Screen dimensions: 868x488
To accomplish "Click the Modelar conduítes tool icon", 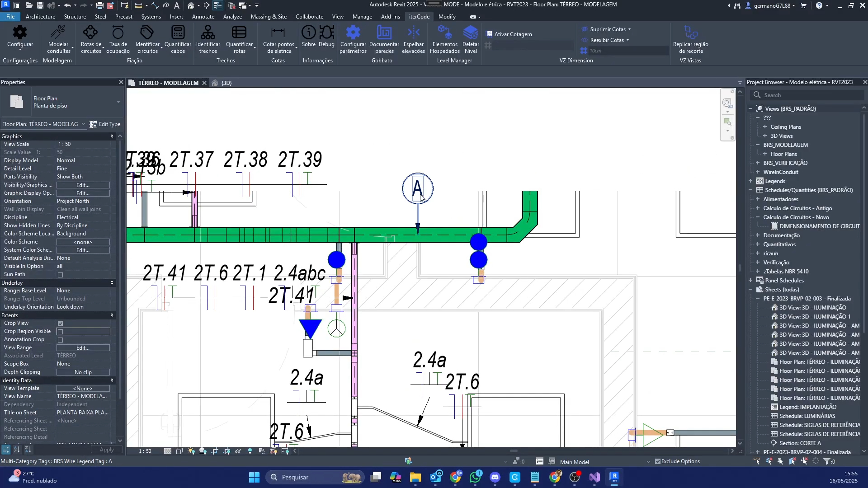I will pyautogui.click(x=58, y=33).
